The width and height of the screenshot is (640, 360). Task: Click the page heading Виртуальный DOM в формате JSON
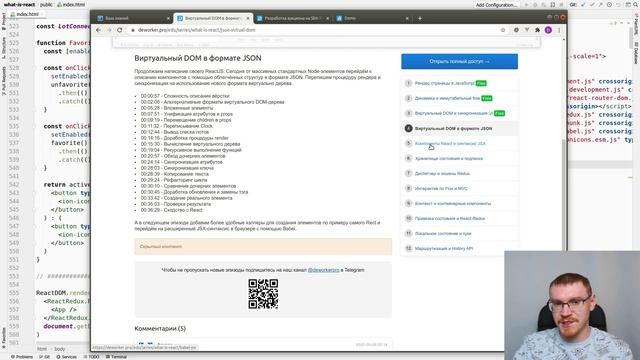(198, 58)
